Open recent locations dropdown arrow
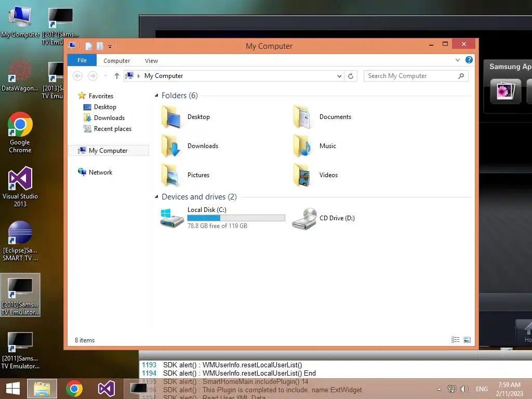Screen dimensions: 532x399 (x=105, y=76)
